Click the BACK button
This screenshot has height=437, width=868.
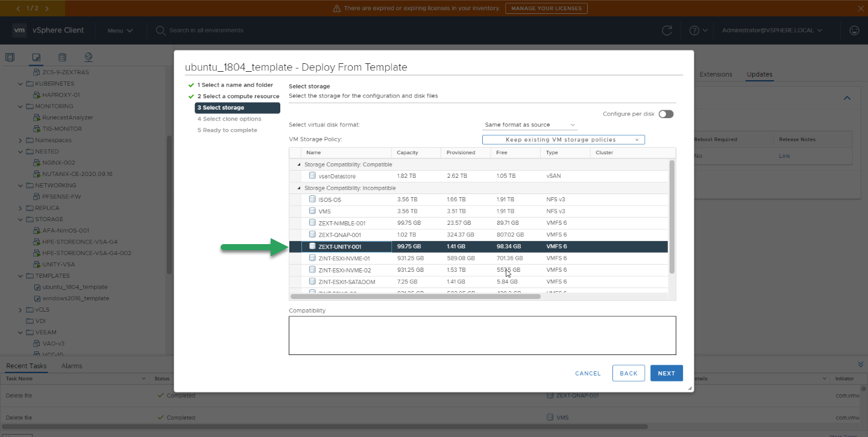pyautogui.click(x=629, y=373)
